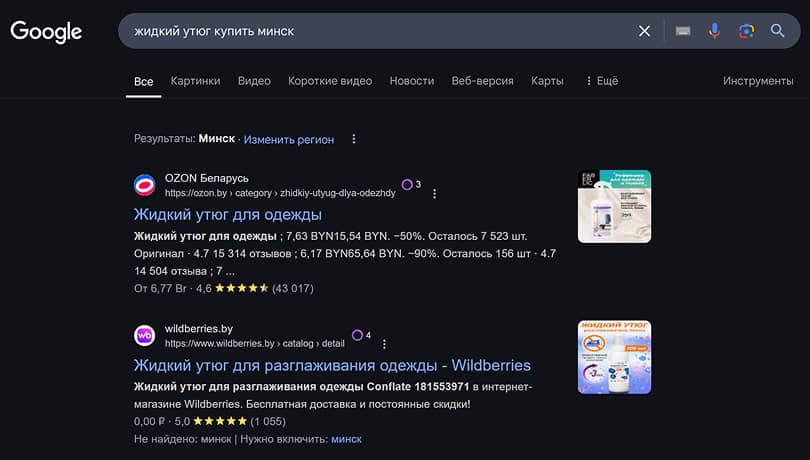Open Жидкий утюг для одежды result link
The width and height of the screenshot is (810, 460).
[x=228, y=214]
